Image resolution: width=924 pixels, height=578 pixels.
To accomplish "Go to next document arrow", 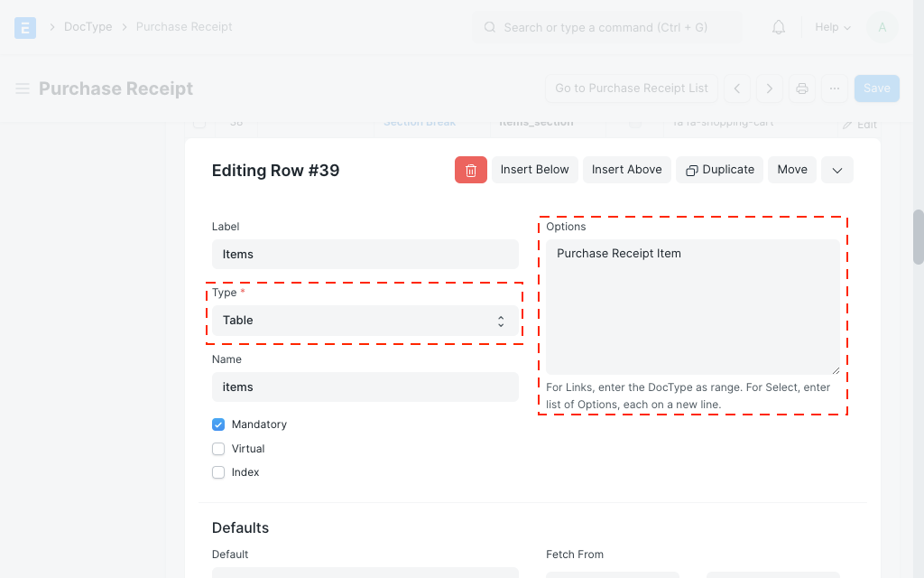I will (770, 89).
